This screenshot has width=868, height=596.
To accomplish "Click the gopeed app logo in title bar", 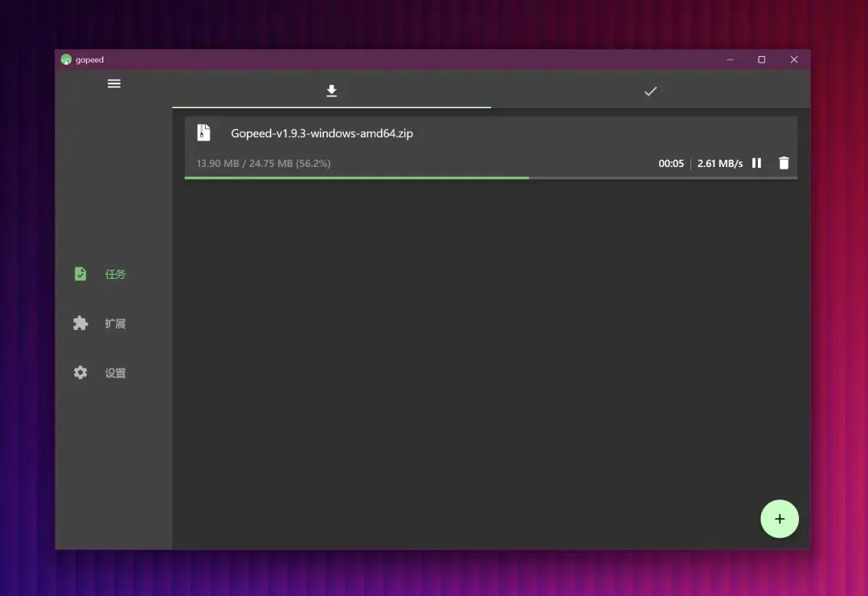I will [67, 59].
